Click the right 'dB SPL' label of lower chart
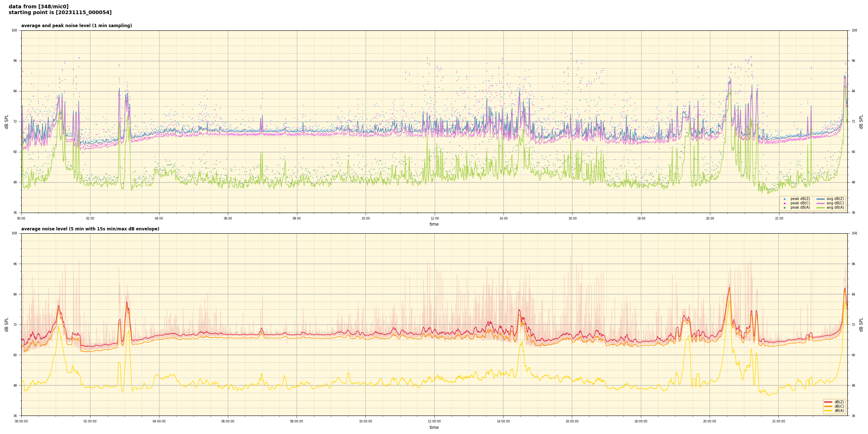The image size is (868, 434). click(x=861, y=324)
